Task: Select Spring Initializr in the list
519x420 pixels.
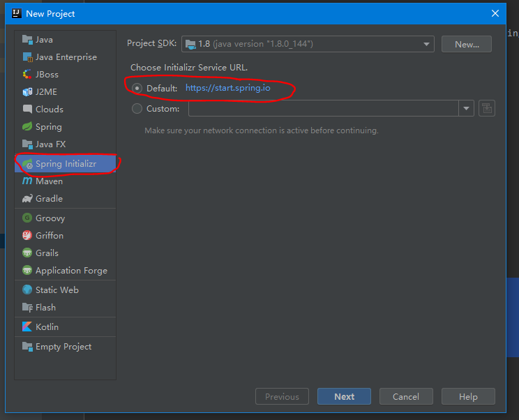Action: [x=66, y=164]
